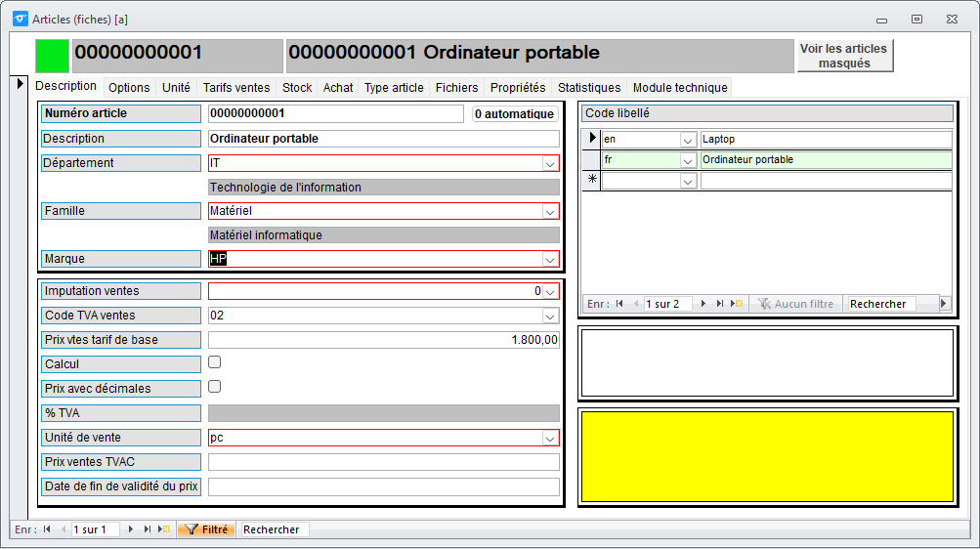Click the 0 automatique button
Screen dimensions: 980x549
[x=514, y=113]
